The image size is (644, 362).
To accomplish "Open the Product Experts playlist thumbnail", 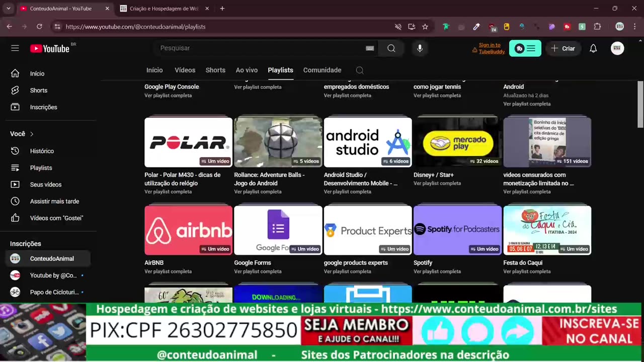I will point(368,230).
